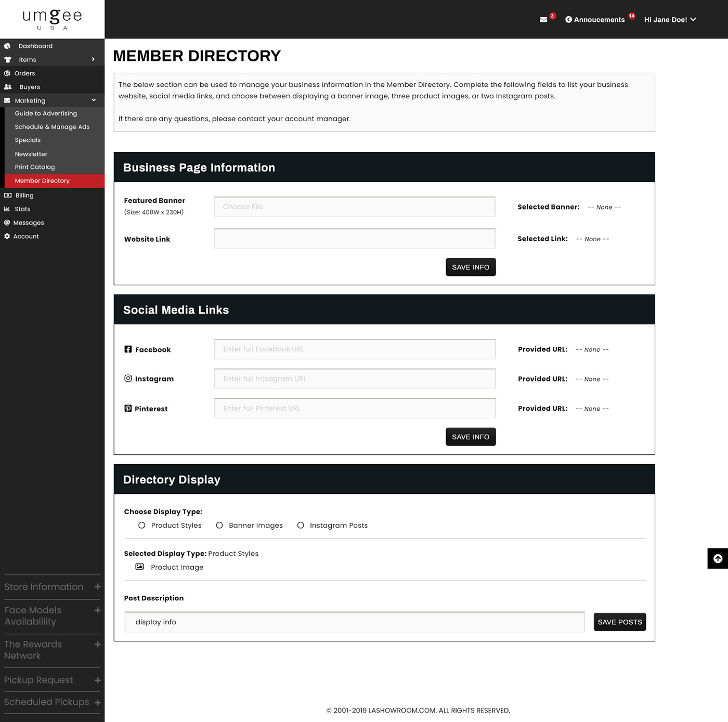Expand the Pickup Request panel
Viewport: 728px width, 722px height.
[97, 680]
